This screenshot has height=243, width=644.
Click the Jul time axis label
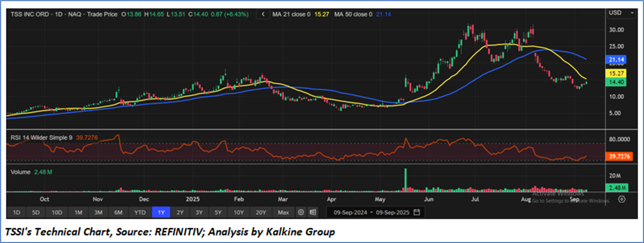[475, 199]
